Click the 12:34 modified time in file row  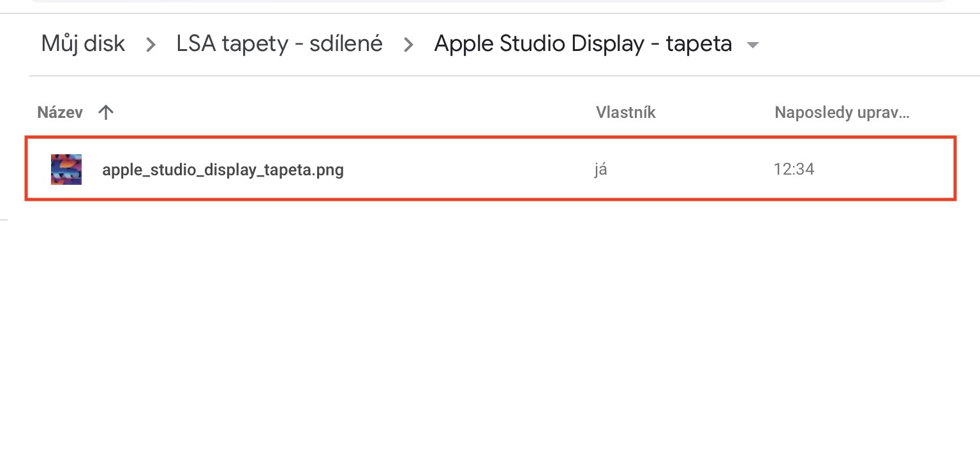(794, 170)
